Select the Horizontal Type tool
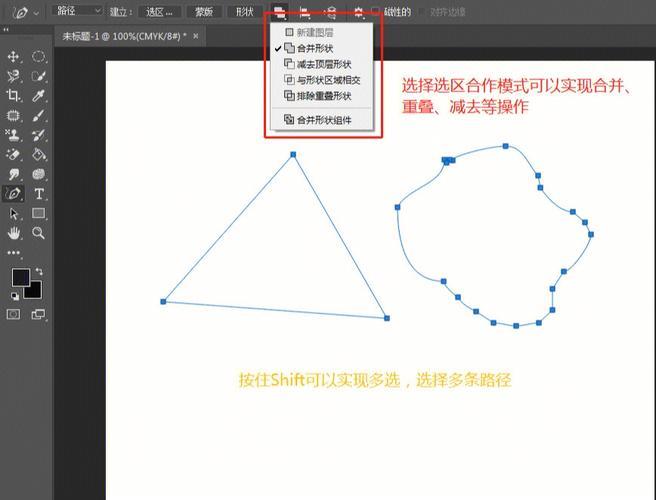The image size is (656, 500). [x=38, y=194]
